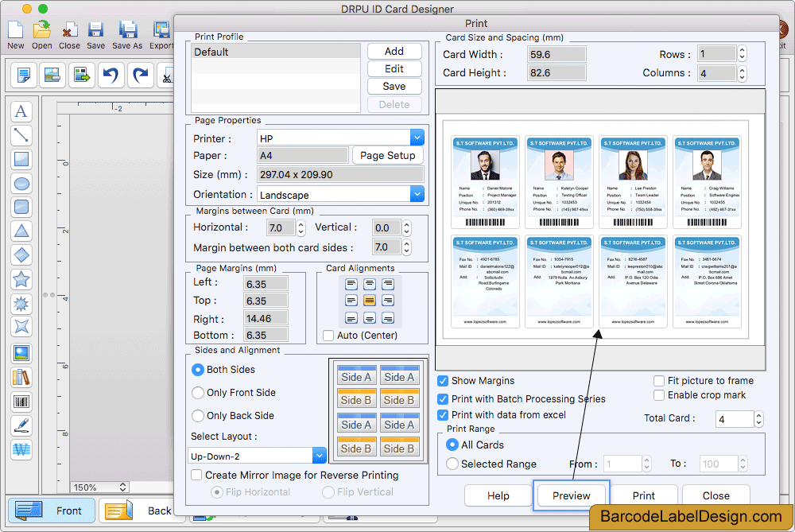The image size is (795, 532).
Task: Click the Close file toolbar icon
Action: coord(69,30)
